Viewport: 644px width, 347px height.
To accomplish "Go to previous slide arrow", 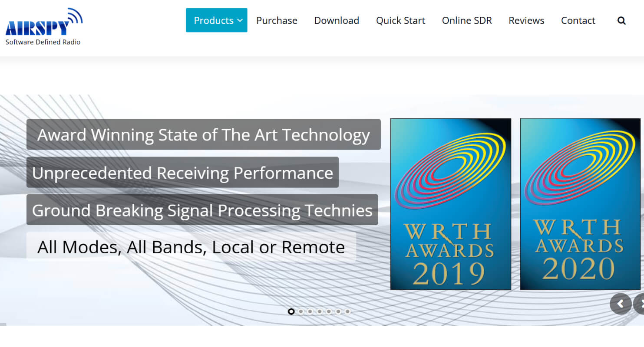I will coord(621,304).
